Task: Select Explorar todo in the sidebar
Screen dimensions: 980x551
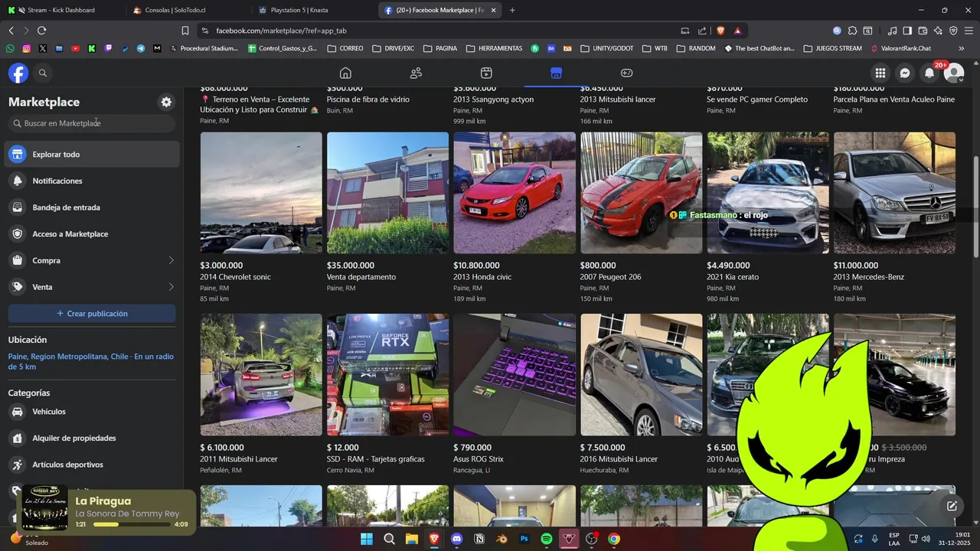Action: coord(92,154)
